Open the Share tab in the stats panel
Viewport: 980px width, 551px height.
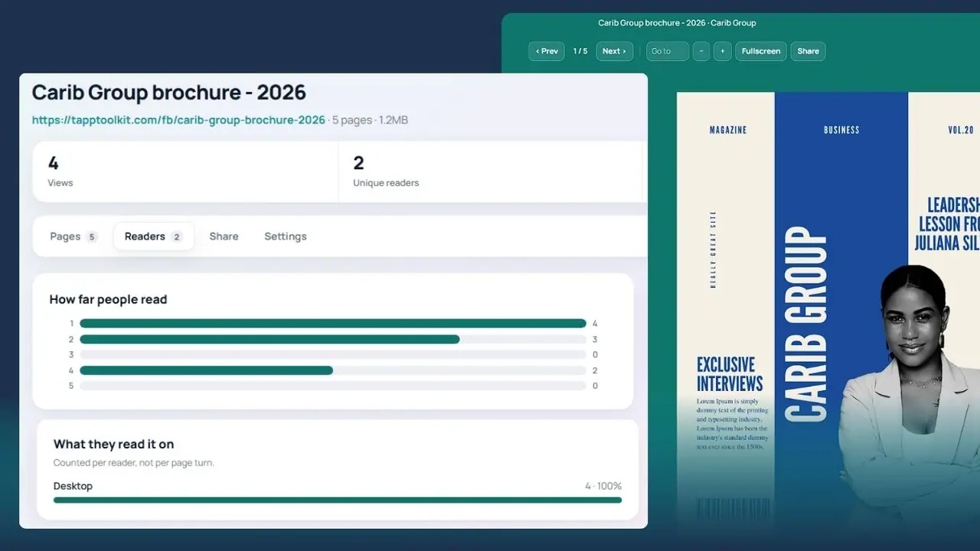point(224,236)
